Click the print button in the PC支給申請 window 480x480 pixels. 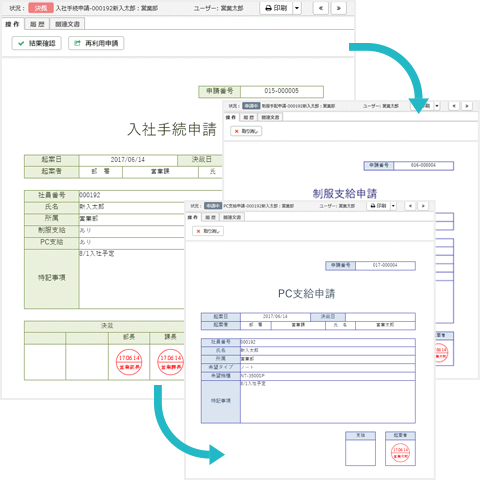378,206
